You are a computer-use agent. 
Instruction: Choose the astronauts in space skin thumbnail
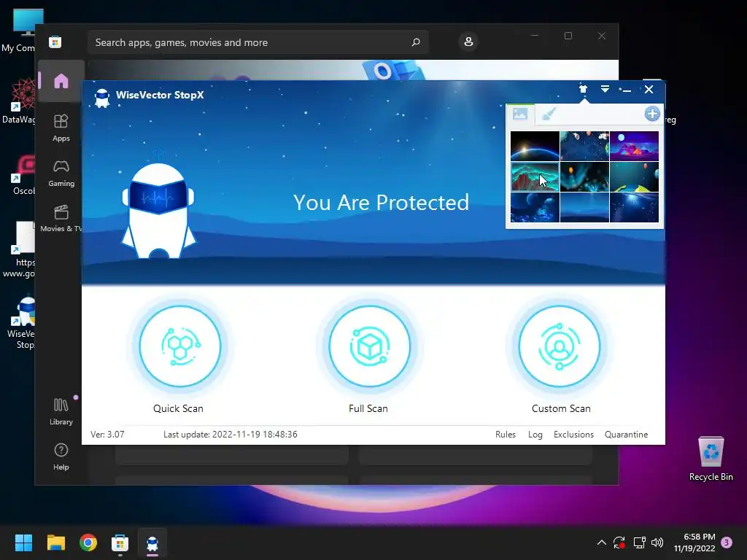click(x=584, y=146)
